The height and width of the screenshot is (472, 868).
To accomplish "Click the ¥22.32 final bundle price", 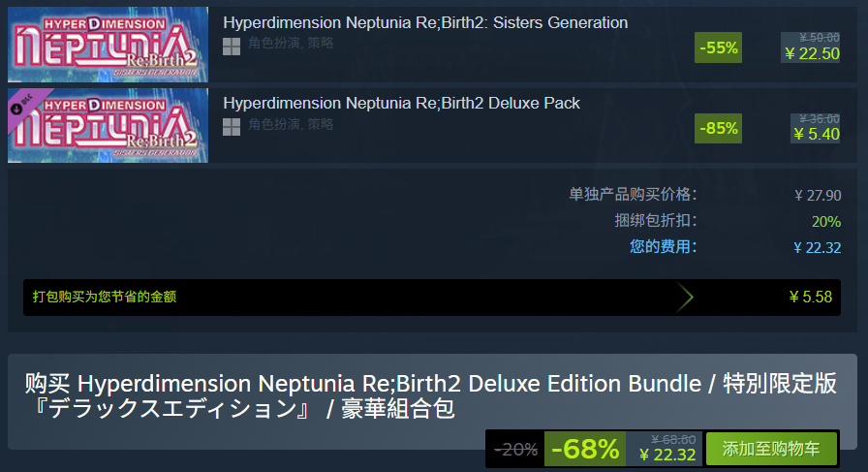I will click(x=667, y=455).
